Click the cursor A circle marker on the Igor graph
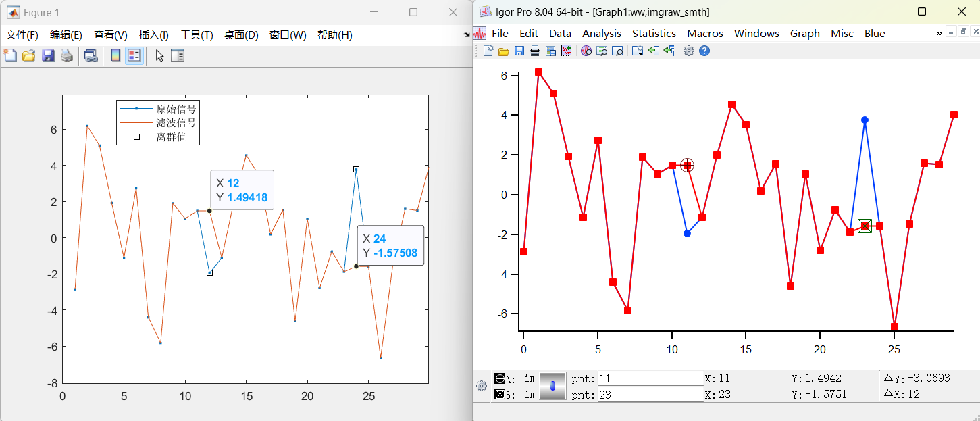This screenshot has width=980, height=421. pyautogui.click(x=687, y=166)
